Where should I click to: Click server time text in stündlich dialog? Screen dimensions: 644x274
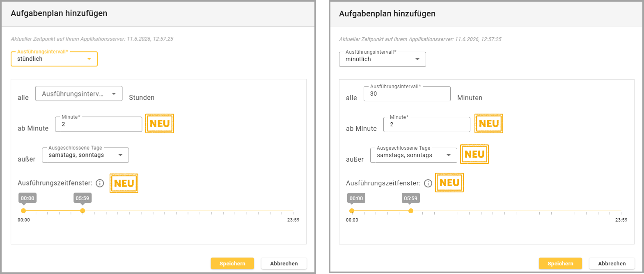(92, 39)
